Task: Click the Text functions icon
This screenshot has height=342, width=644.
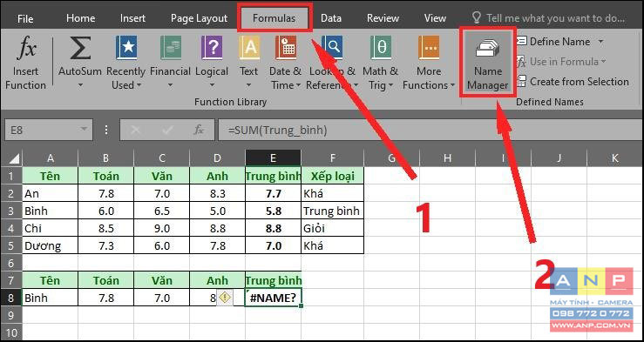Action: click(x=249, y=48)
